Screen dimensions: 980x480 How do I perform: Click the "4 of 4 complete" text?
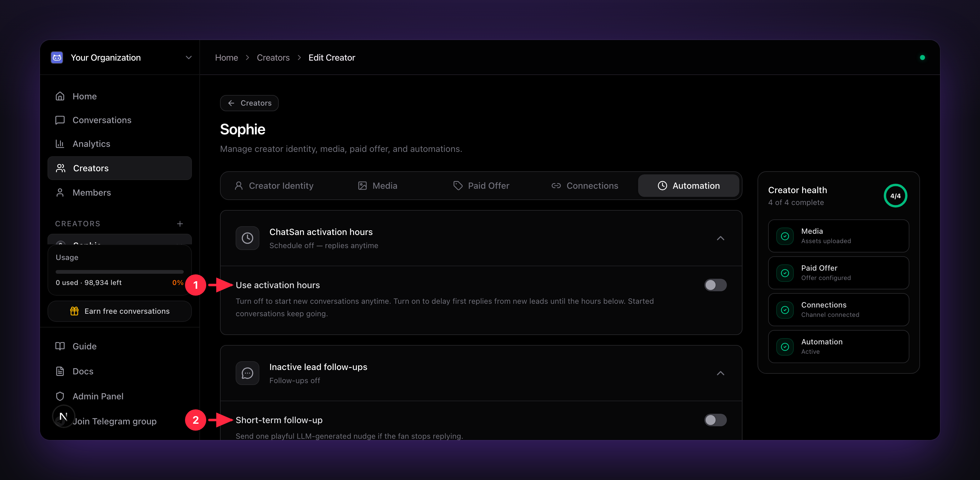(x=796, y=202)
